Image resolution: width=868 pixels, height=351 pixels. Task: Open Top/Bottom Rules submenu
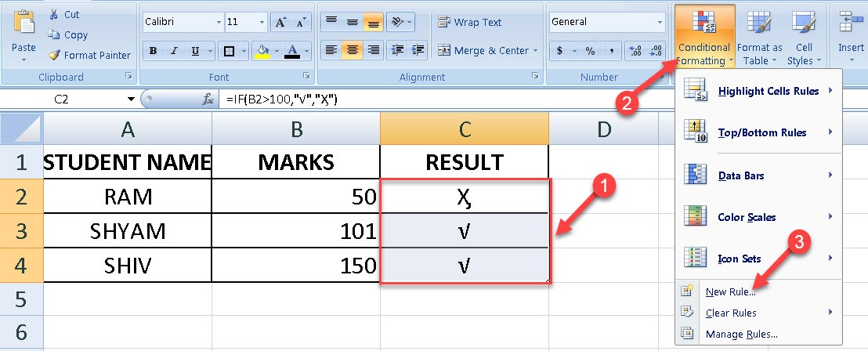click(758, 132)
